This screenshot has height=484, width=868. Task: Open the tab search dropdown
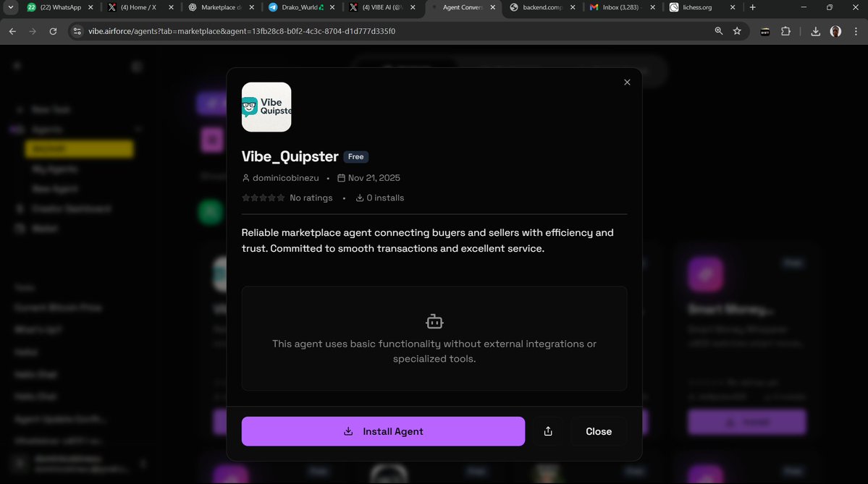pyautogui.click(x=11, y=7)
